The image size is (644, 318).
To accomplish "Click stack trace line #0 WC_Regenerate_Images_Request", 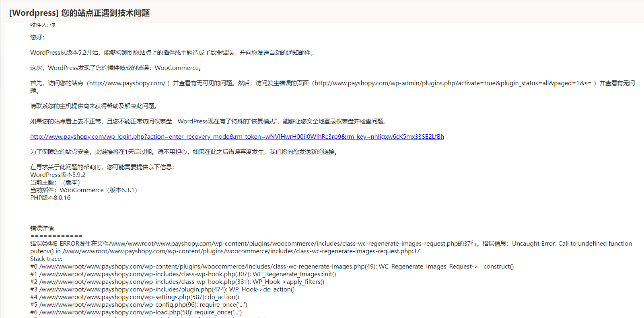I will pos(272,267).
